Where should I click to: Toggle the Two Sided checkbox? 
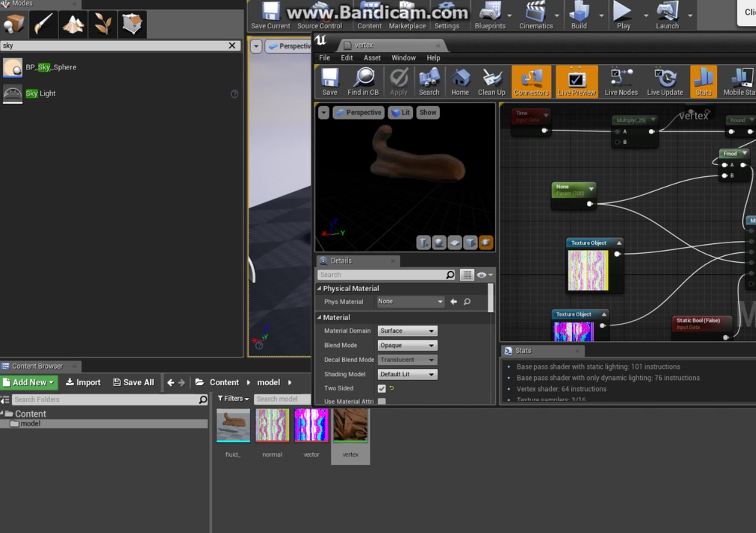pyautogui.click(x=381, y=388)
